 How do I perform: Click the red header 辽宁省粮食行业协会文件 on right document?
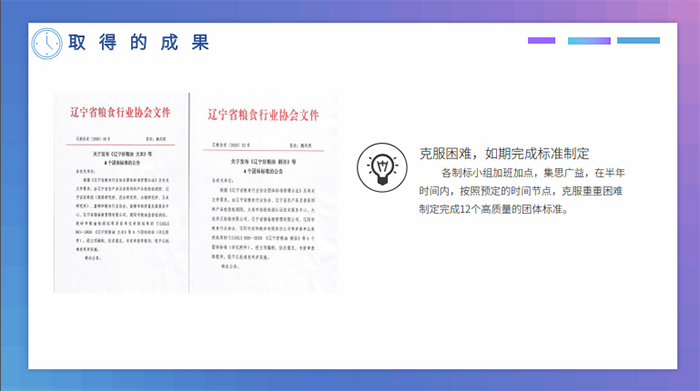pos(263,115)
